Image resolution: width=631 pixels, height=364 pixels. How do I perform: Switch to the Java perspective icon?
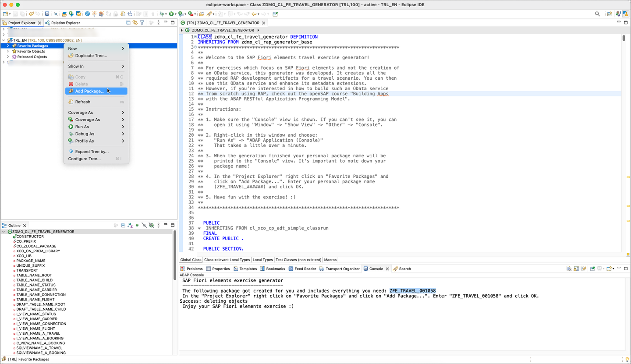pyautogui.click(x=618, y=14)
